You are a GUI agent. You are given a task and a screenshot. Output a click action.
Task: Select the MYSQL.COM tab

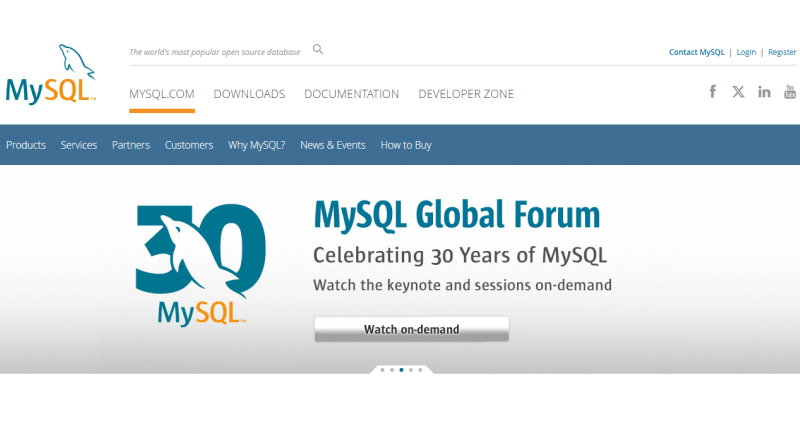162,94
